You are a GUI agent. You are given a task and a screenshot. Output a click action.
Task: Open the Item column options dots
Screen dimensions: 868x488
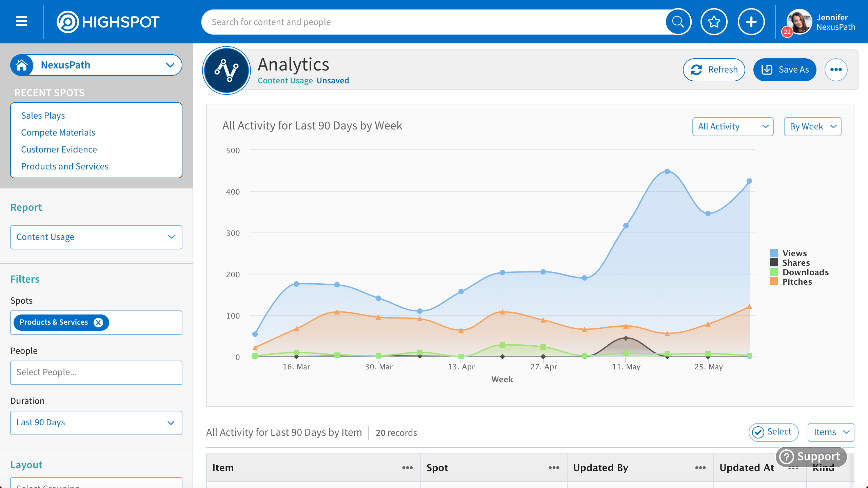click(407, 468)
